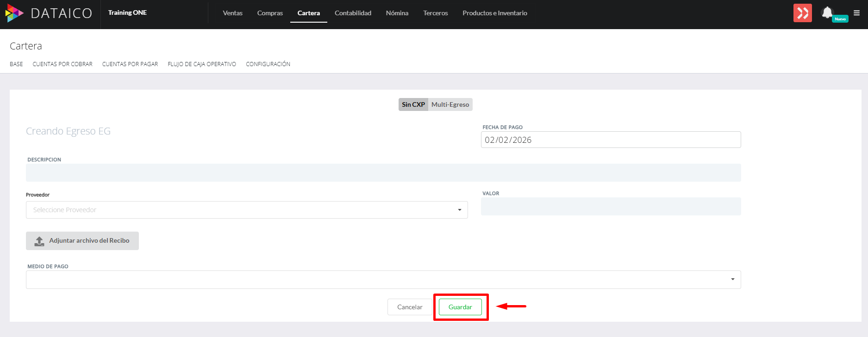Click Adjuntar archivo del Recibo button

tap(82, 241)
